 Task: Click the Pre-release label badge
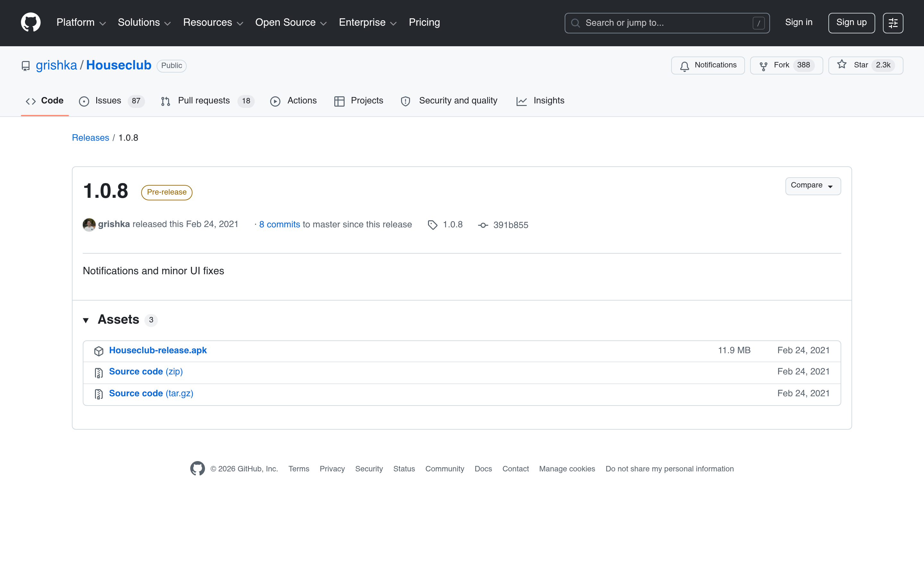click(x=167, y=192)
